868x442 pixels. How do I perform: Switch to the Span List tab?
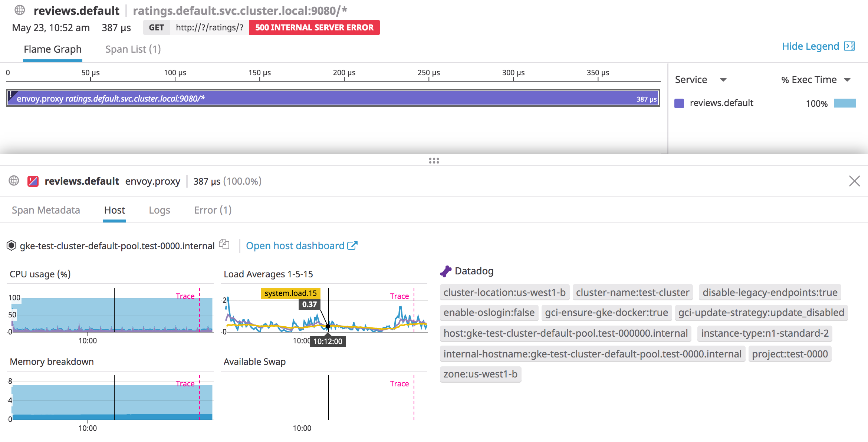133,49
